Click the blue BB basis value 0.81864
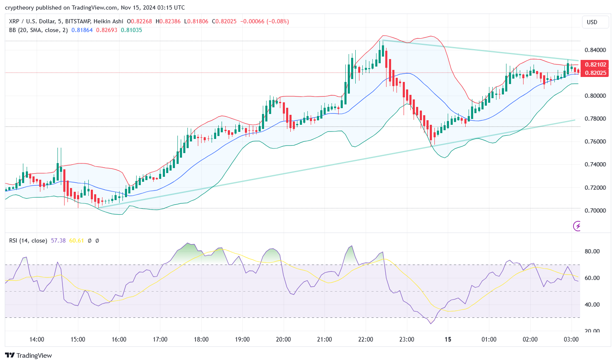The image size is (616, 364). point(82,30)
